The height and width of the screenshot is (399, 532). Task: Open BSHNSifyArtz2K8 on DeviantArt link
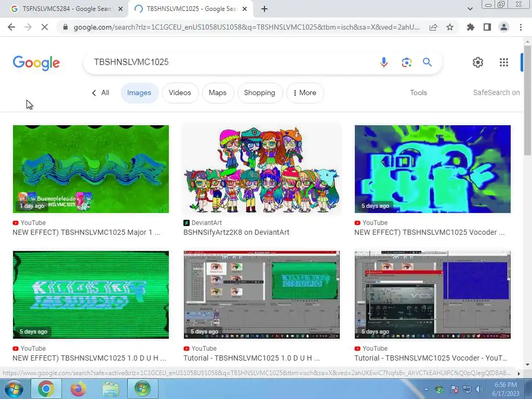(236, 232)
